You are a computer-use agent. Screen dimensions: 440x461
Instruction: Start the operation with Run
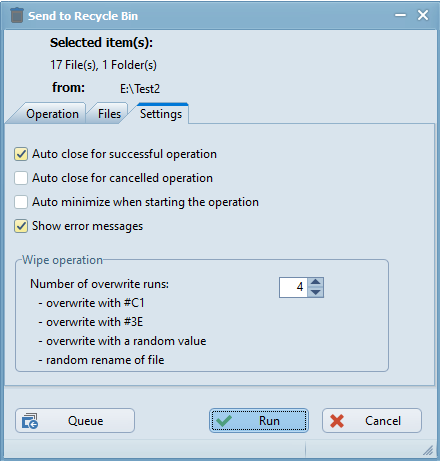tap(259, 421)
